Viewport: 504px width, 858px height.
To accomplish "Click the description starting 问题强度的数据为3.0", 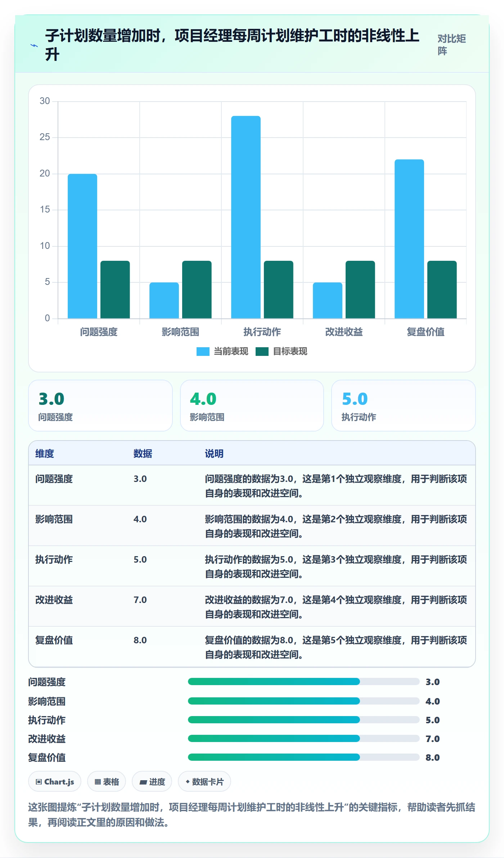I will 336,486.
